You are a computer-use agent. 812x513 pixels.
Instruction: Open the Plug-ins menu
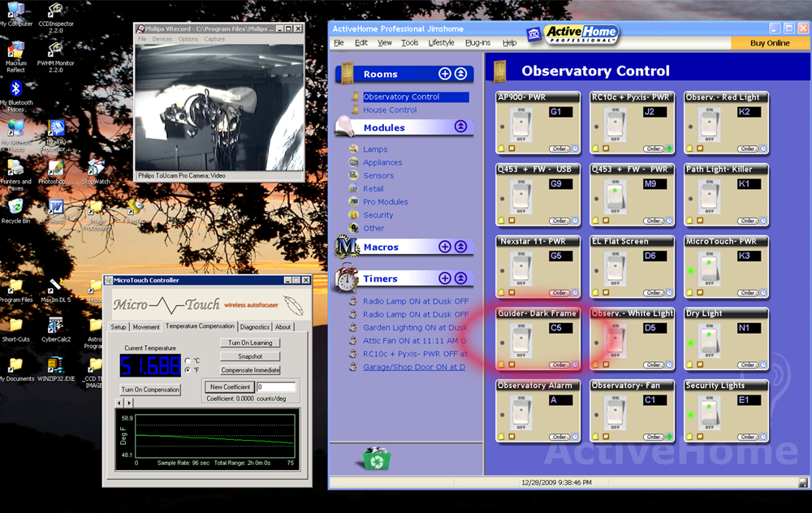click(477, 42)
